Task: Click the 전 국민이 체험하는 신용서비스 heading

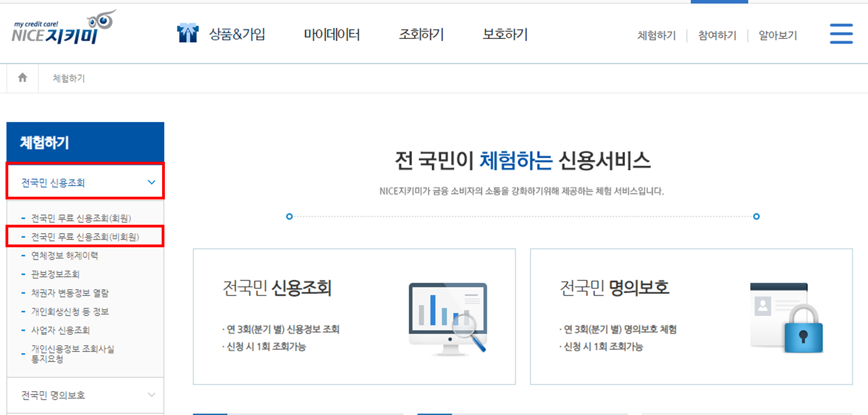Action: tap(523, 160)
